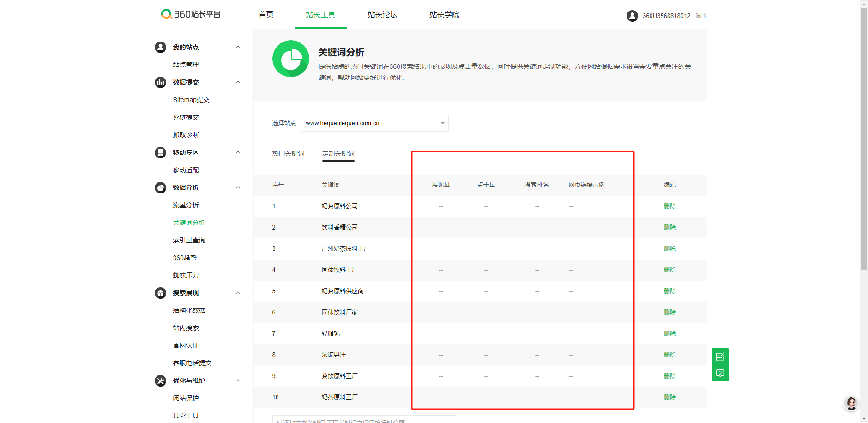This screenshot has height=423, width=868.
Task: Open the green help question icon
Action: [720, 373]
